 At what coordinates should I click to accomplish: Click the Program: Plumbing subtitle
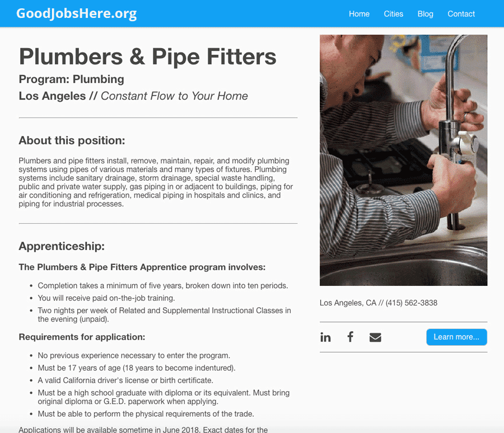click(71, 79)
